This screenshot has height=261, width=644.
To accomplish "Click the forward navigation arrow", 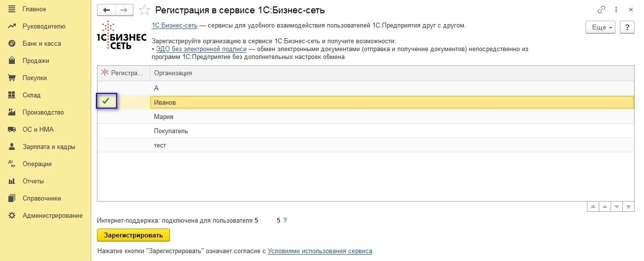I will 124,10.
